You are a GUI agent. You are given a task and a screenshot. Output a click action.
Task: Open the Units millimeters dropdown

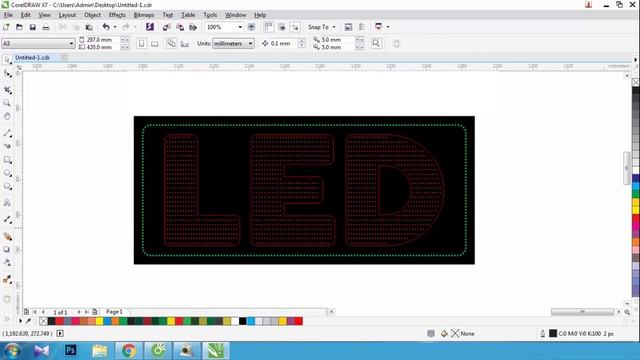[x=250, y=43]
